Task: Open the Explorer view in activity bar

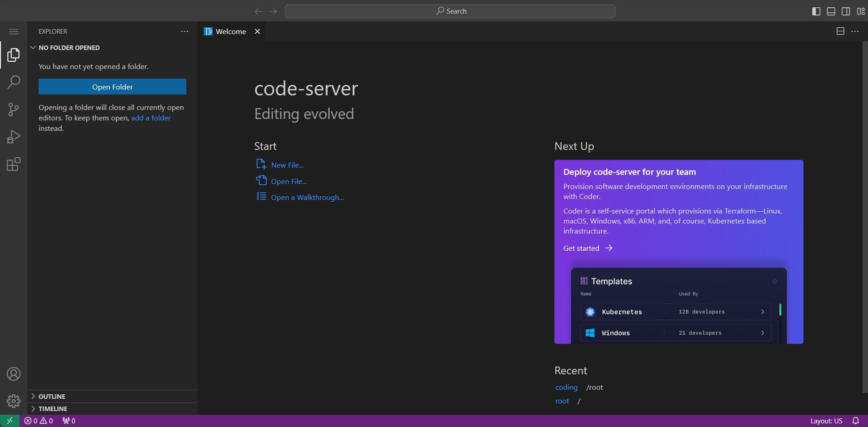Action: point(14,55)
